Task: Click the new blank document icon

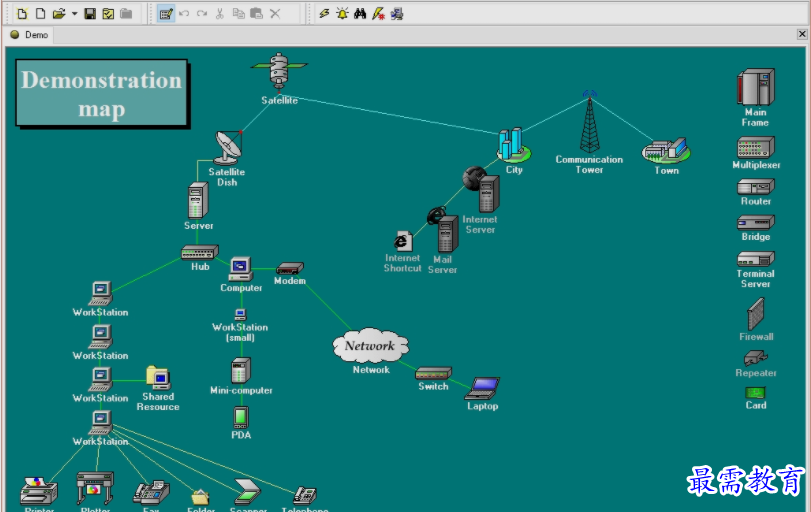Action: click(40, 14)
